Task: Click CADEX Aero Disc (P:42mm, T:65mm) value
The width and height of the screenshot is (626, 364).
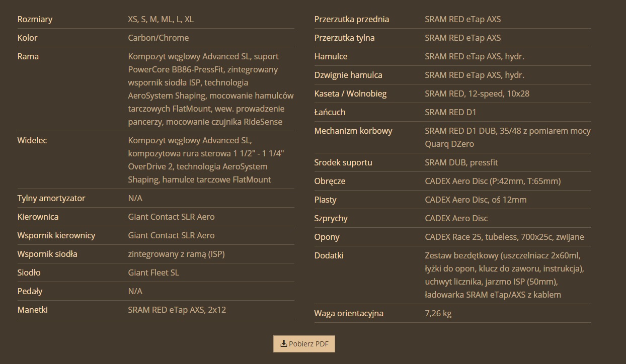Action: pos(493,181)
